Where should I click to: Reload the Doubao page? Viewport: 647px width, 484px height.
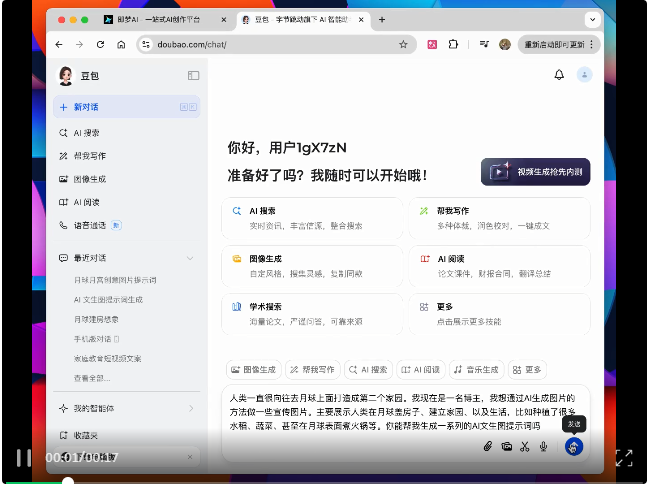pos(100,45)
